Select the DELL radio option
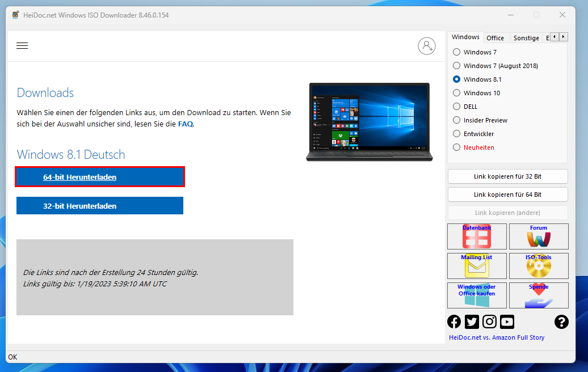This screenshot has height=372, width=588. (465, 107)
